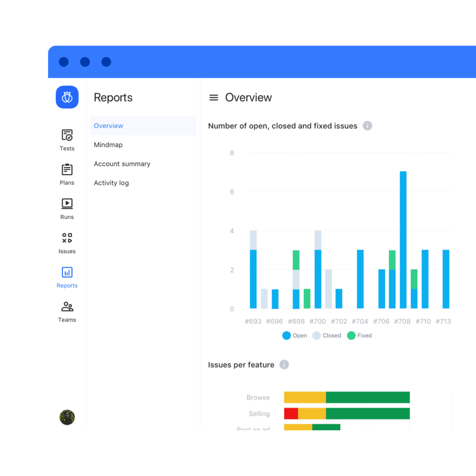The width and height of the screenshot is (476, 476).
Task: Open the Account summary report
Action: (x=122, y=164)
